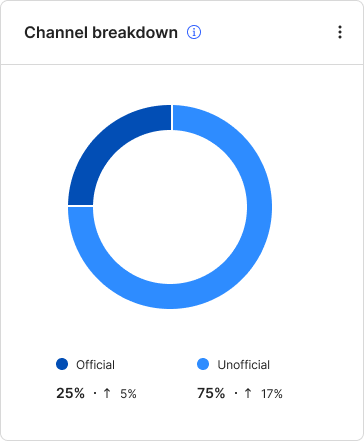Image resolution: width=364 pixels, height=441 pixels.
Task: Click the 25% Official value
Action: point(70,393)
